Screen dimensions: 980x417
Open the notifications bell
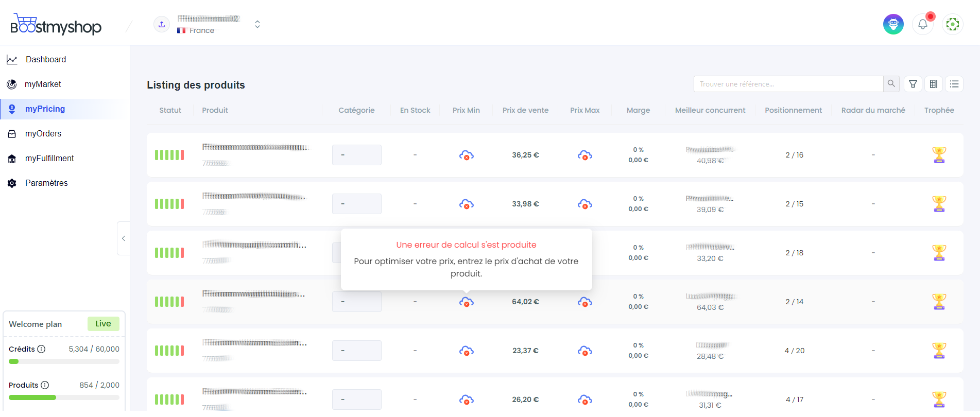pos(923,24)
